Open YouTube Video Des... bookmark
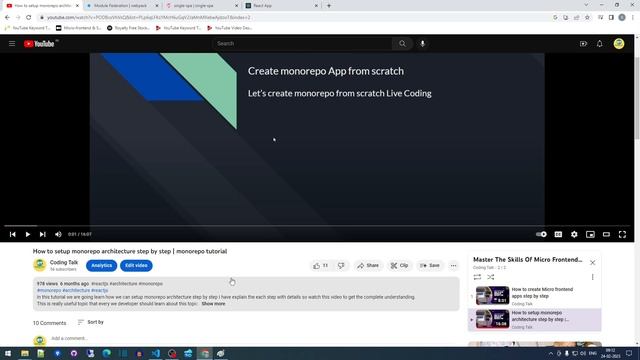640x360 pixels. pos(229,28)
